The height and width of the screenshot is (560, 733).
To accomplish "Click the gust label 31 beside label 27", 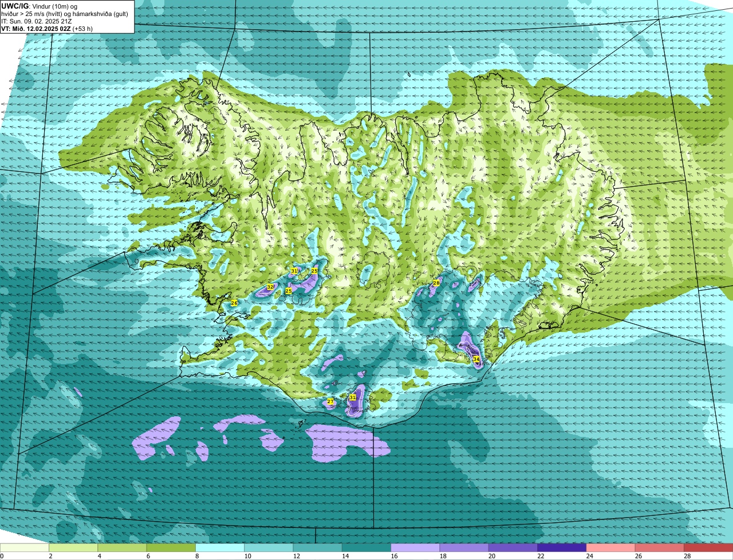I will (x=353, y=397).
